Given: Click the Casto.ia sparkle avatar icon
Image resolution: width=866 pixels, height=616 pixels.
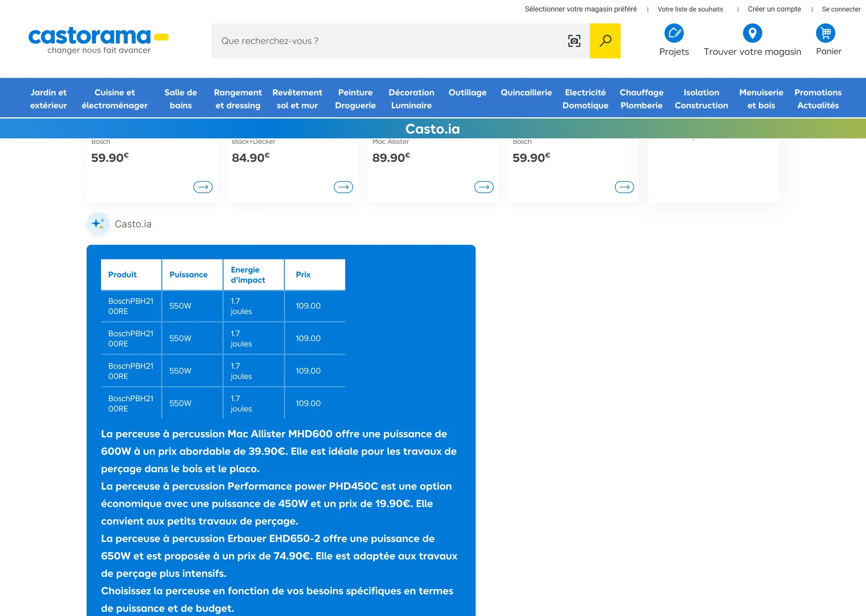Looking at the screenshot, I should point(98,224).
